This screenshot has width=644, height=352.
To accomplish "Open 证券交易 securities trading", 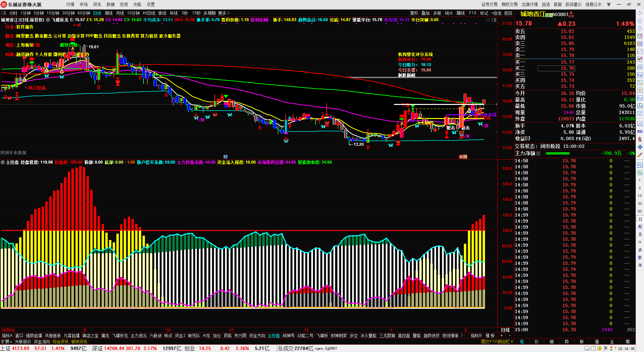I will 489,4.
